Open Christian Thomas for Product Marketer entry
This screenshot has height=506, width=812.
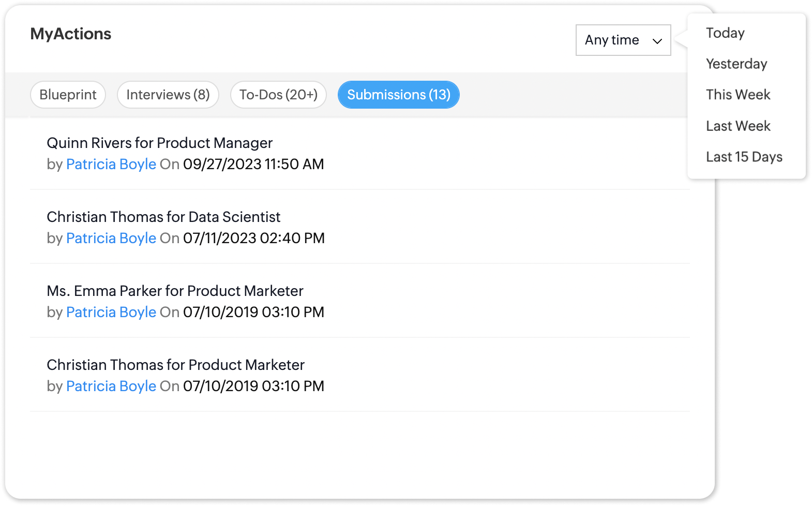175,365
